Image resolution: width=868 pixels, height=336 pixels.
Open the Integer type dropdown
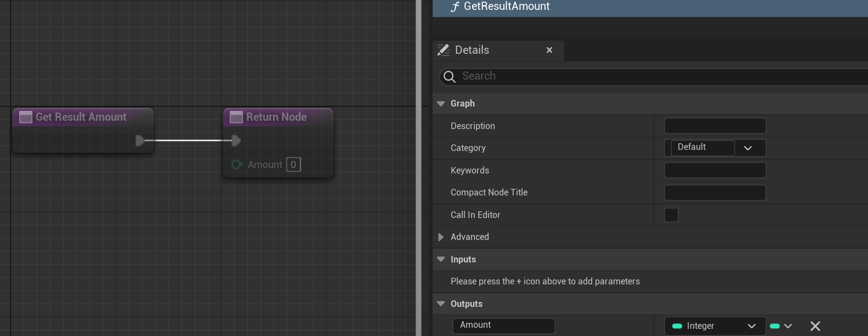coord(714,326)
